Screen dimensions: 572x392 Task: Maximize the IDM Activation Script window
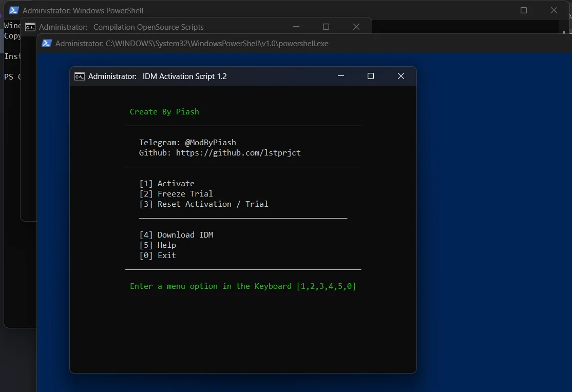(371, 76)
